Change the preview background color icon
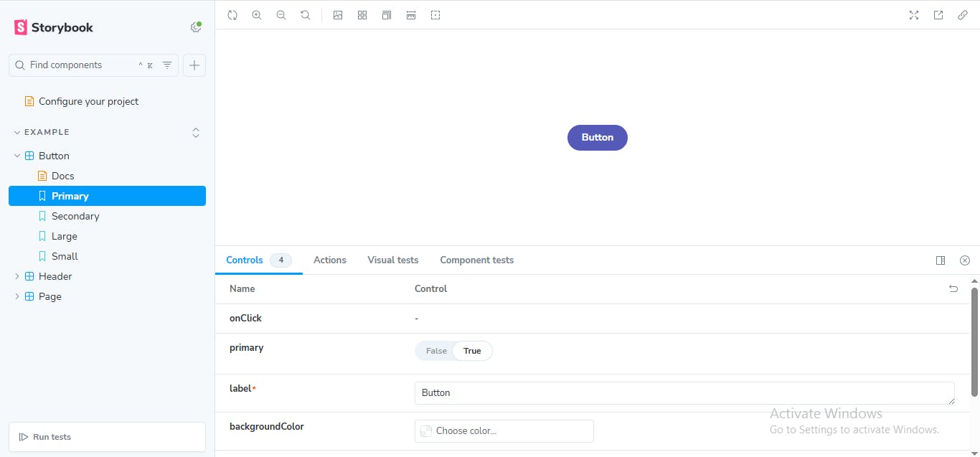The width and height of the screenshot is (980, 457). point(338,14)
